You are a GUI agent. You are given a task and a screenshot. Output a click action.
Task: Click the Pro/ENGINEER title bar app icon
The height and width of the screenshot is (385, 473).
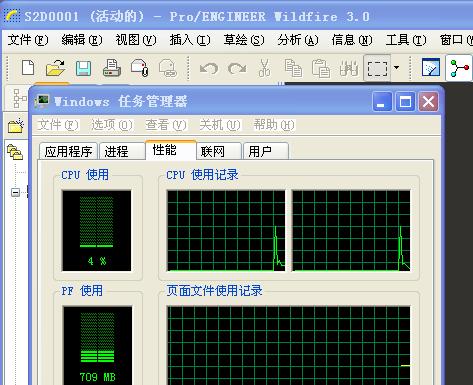[12, 16]
